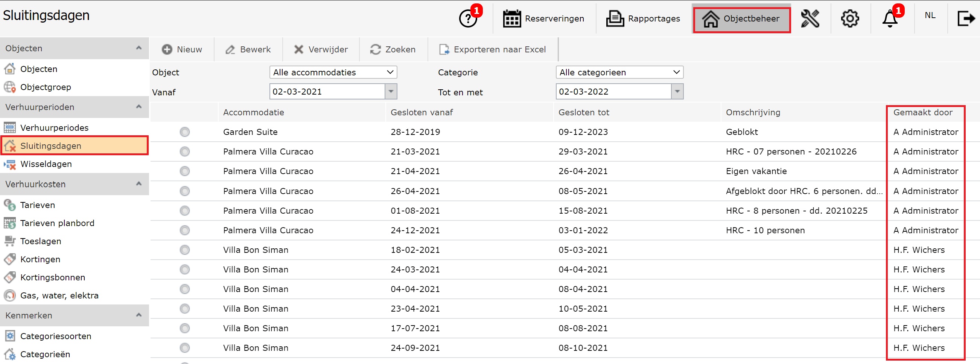Click the Rapportages printer icon

(x=615, y=18)
